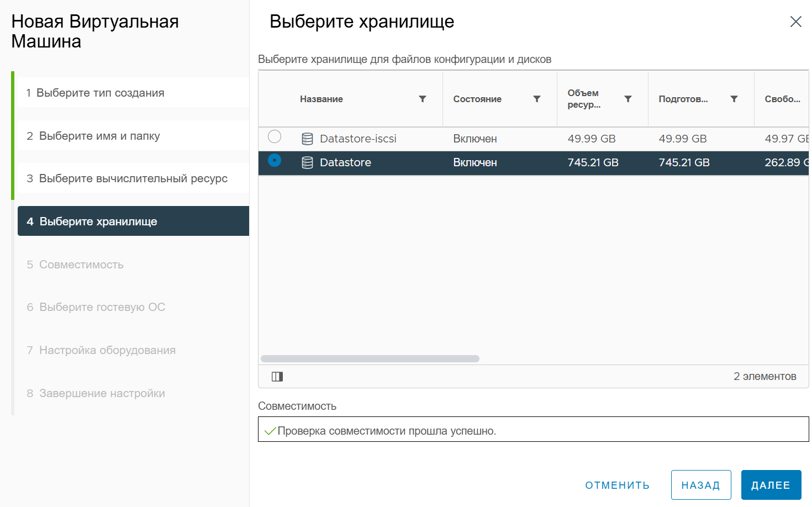Image resolution: width=812 pixels, height=507 pixels.
Task: Go to step 2 Выберите имя и папку
Action: coord(133,136)
